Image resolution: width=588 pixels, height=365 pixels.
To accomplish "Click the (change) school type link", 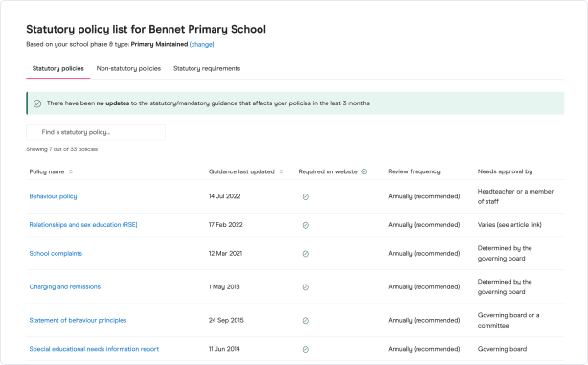I will coord(202,44).
